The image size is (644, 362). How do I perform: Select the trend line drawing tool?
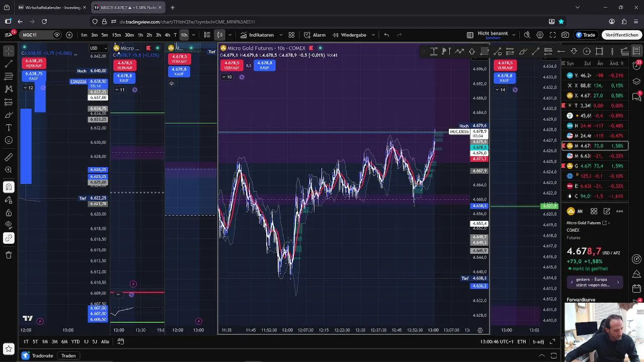pos(9,64)
